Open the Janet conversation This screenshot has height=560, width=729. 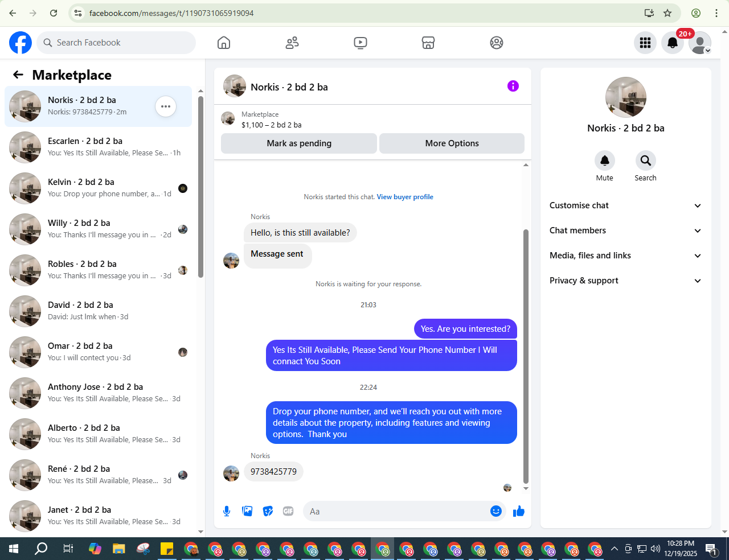(x=98, y=516)
